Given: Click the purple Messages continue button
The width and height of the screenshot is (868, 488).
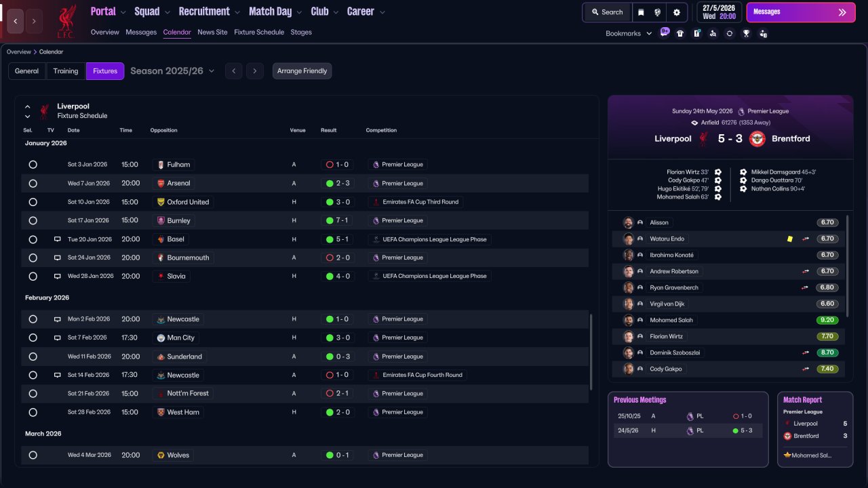Looking at the screenshot, I should 801,12.
